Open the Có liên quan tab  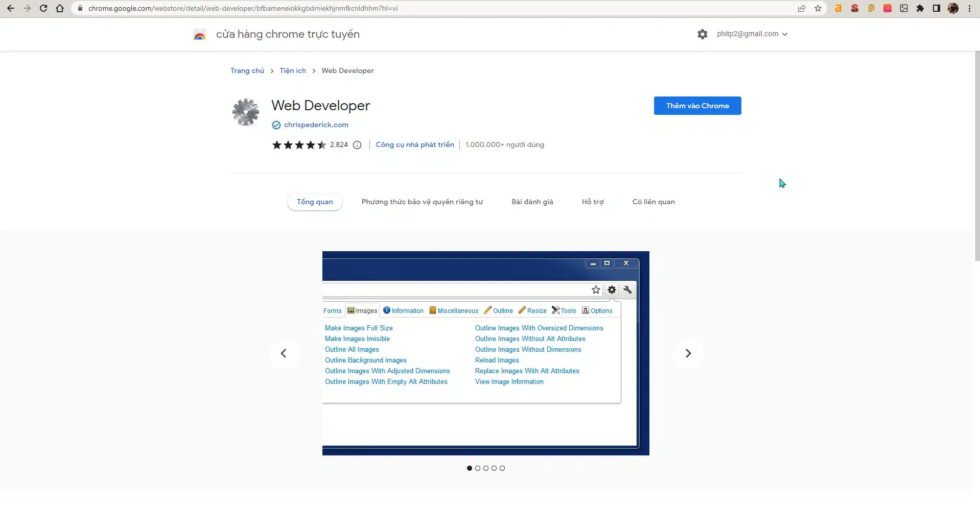point(654,202)
